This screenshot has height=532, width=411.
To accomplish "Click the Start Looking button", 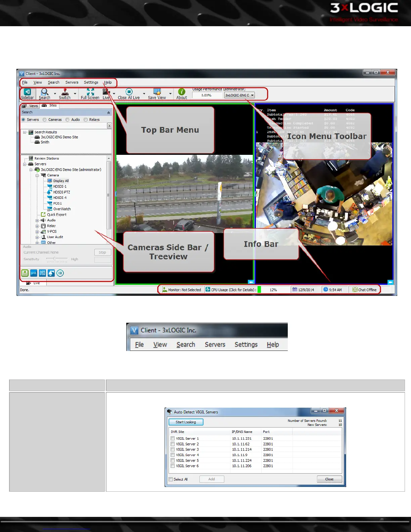I will tap(186, 422).
